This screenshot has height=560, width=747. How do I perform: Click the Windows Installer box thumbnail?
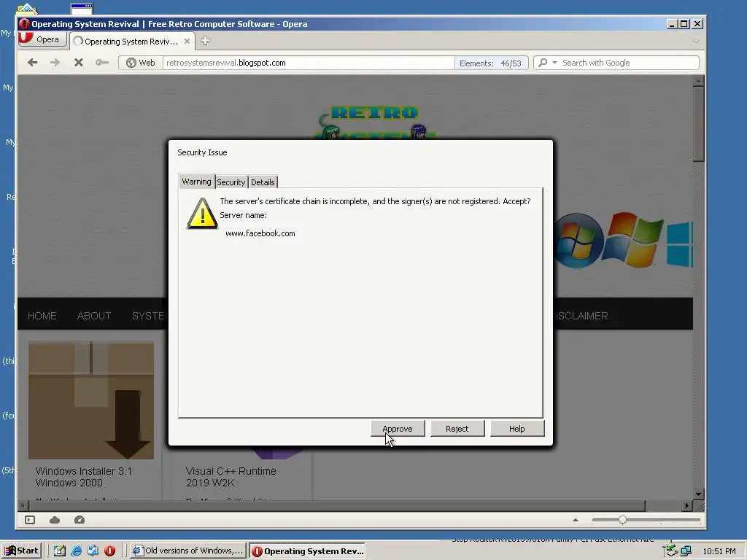[91, 400]
